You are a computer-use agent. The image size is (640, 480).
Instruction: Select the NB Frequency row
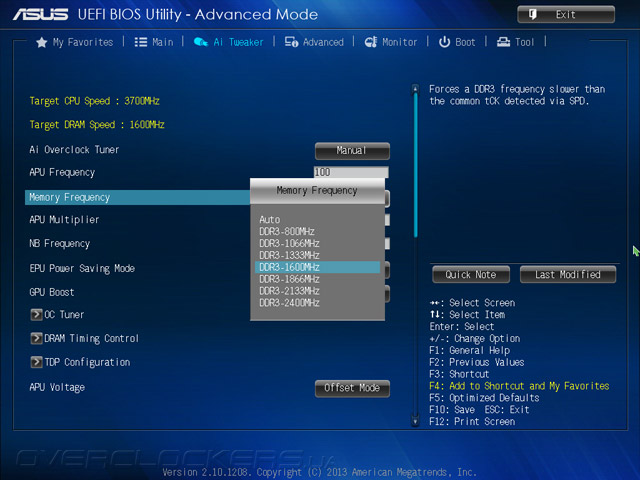click(x=60, y=244)
